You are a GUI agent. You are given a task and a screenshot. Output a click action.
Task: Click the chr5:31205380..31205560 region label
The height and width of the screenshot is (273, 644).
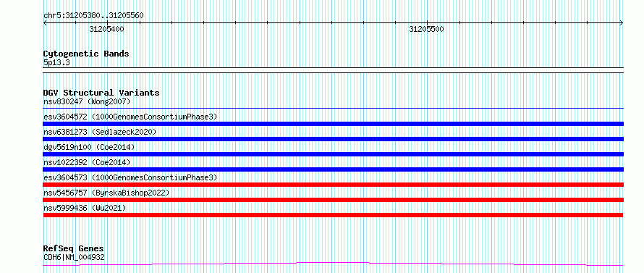pyautogui.click(x=93, y=16)
